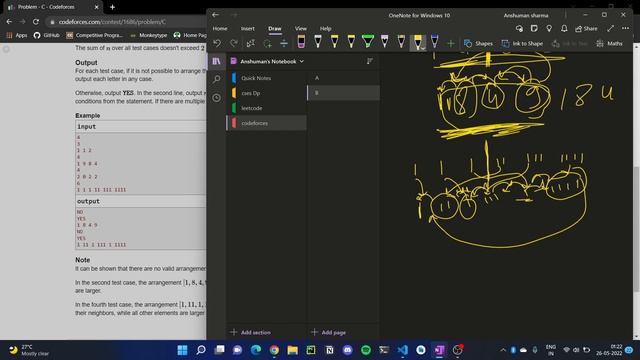Select the Draw ribbon tab
Image resolution: width=640 pixels, height=360 pixels.
pyautogui.click(x=275, y=29)
